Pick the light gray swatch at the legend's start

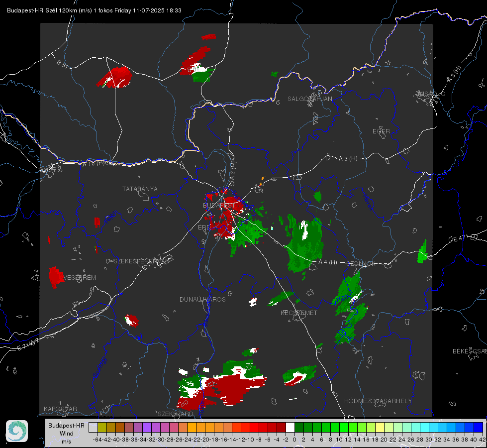(93, 427)
